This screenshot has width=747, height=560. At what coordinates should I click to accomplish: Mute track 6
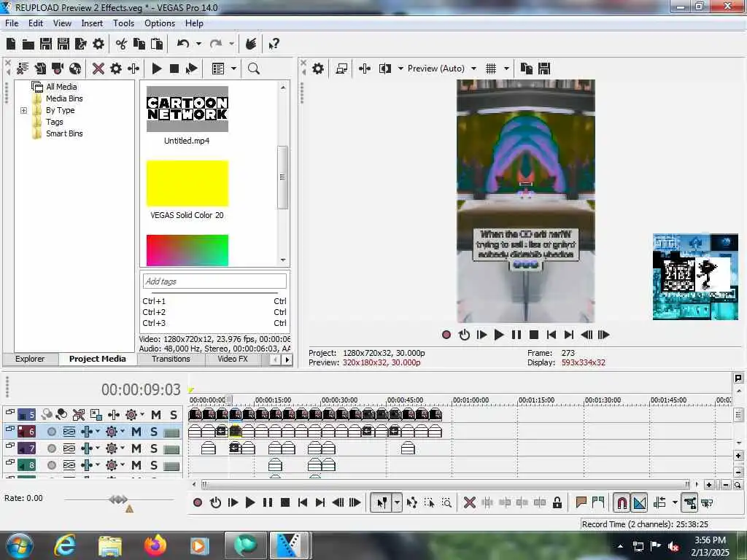pos(136,432)
